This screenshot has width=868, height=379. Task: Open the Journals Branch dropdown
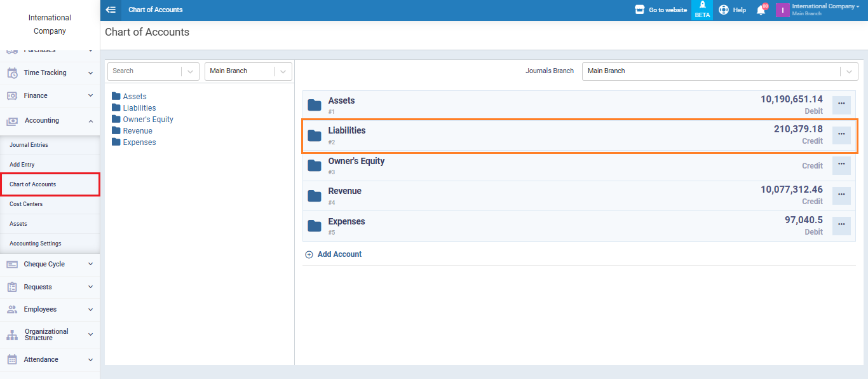[x=719, y=71]
